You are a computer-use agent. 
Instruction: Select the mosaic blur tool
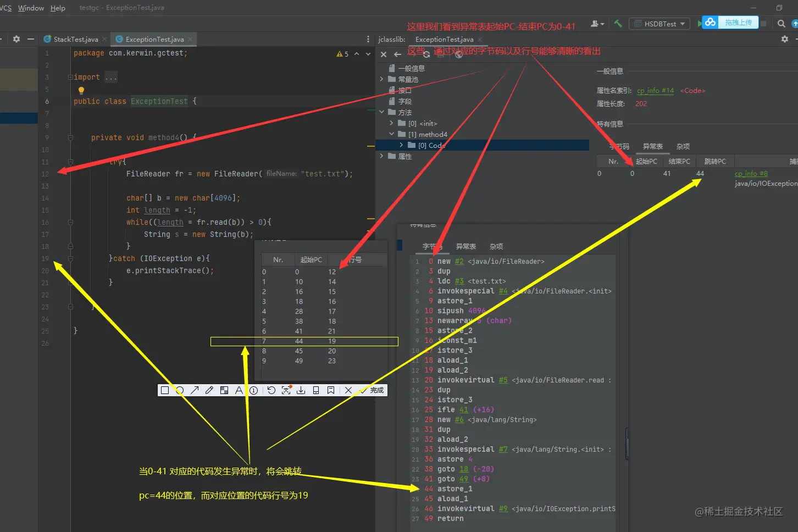click(224, 390)
